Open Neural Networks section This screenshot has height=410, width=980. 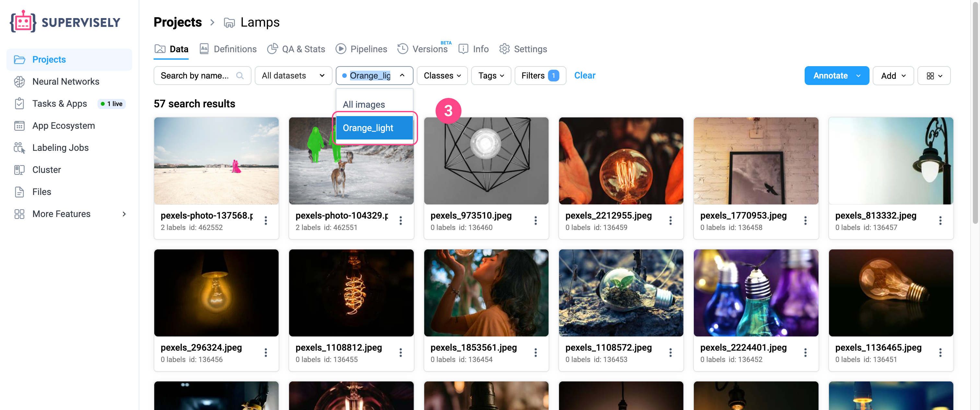click(x=65, y=81)
